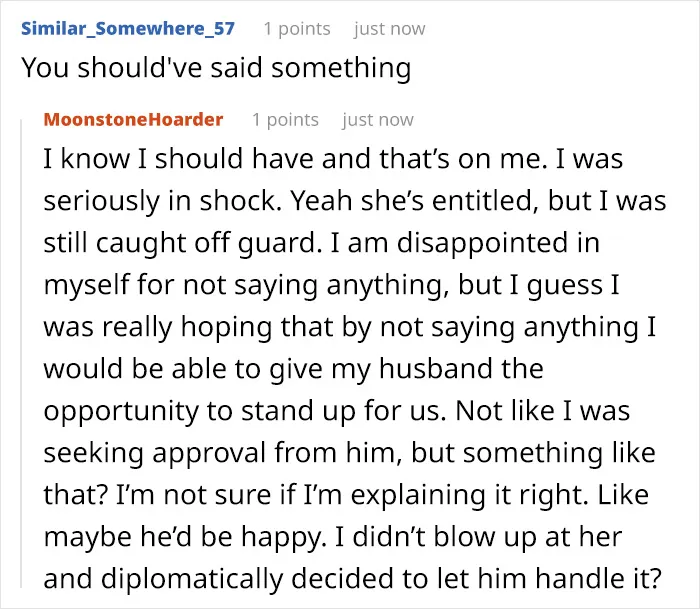Click the comment text "You should've said something"

tap(216, 68)
